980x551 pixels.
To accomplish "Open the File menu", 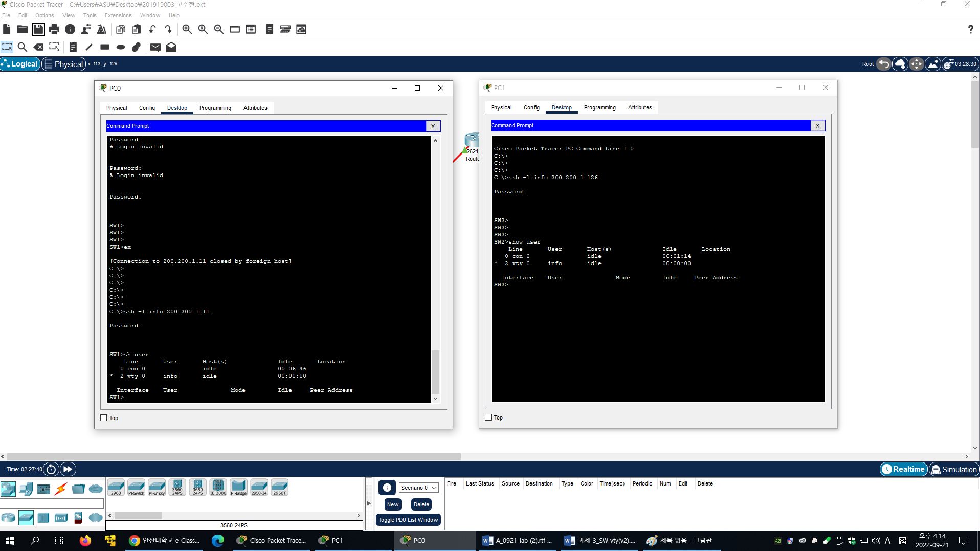I will [x=6, y=15].
